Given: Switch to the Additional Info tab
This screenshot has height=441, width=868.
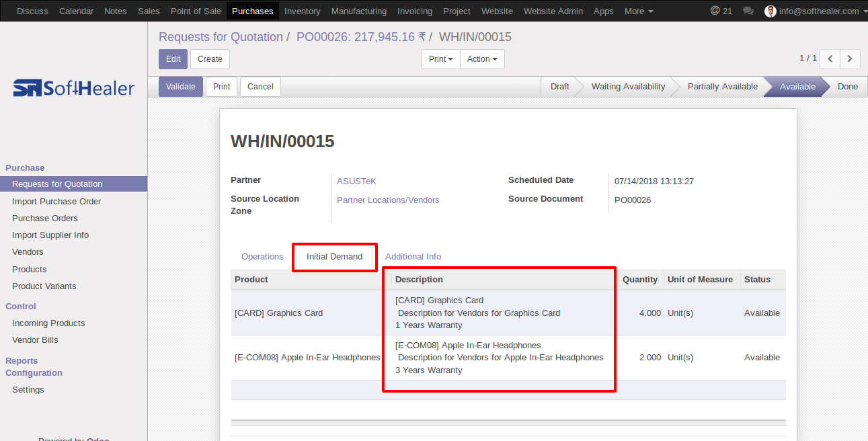Looking at the screenshot, I should 413,257.
